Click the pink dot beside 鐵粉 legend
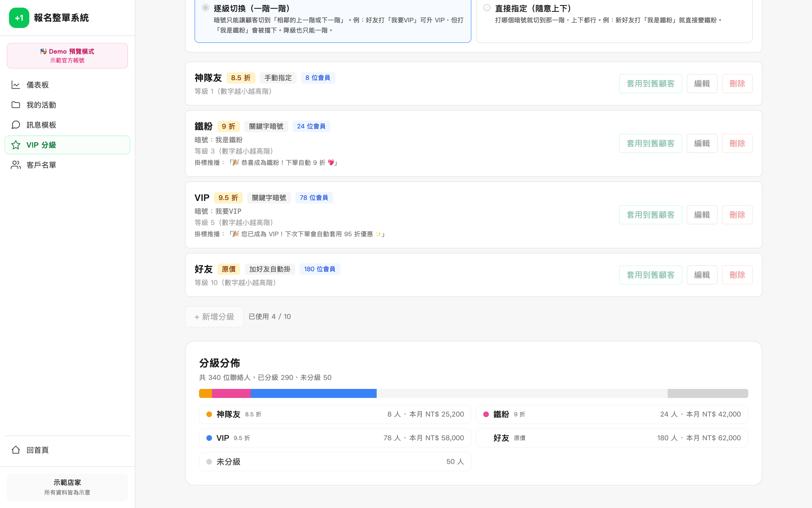 pyautogui.click(x=486, y=414)
